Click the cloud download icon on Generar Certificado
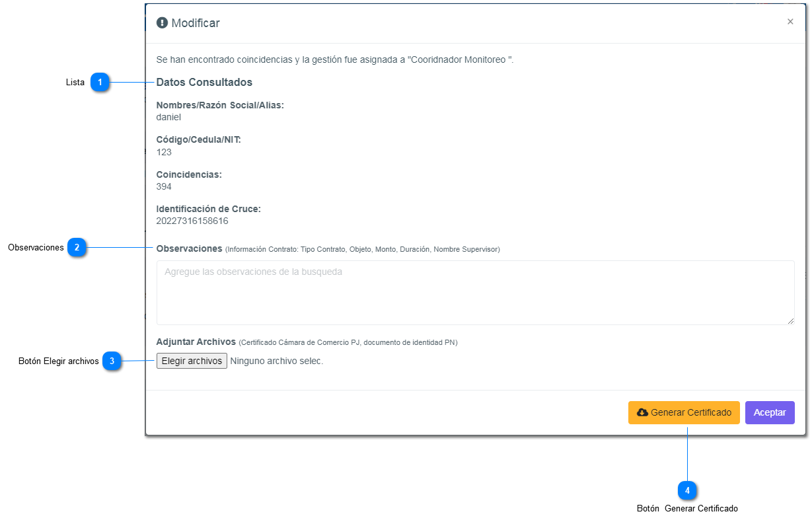Viewport: 812px width, 524px height. click(x=642, y=412)
